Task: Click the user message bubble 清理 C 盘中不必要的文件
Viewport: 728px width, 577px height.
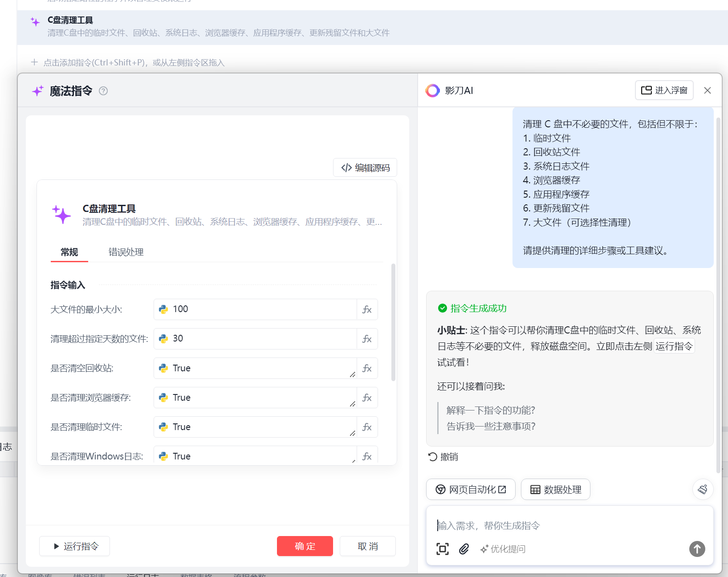Action: click(613, 187)
